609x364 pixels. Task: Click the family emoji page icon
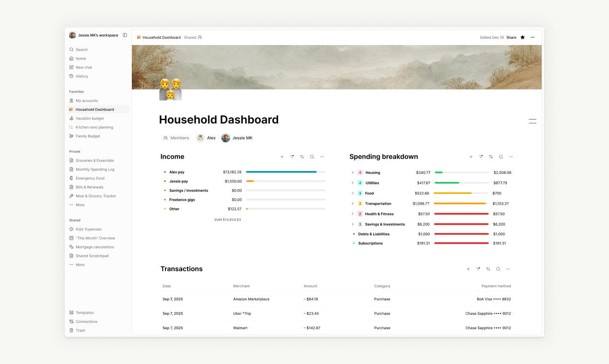[x=170, y=89]
